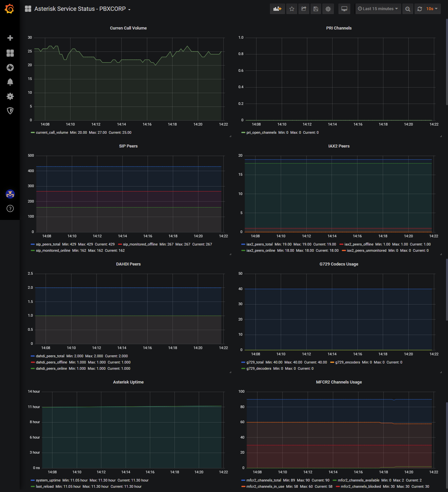The image size is (448, 492).
Task: Toggle iax2_peers_online series in legend
Action: coord(261,251)
